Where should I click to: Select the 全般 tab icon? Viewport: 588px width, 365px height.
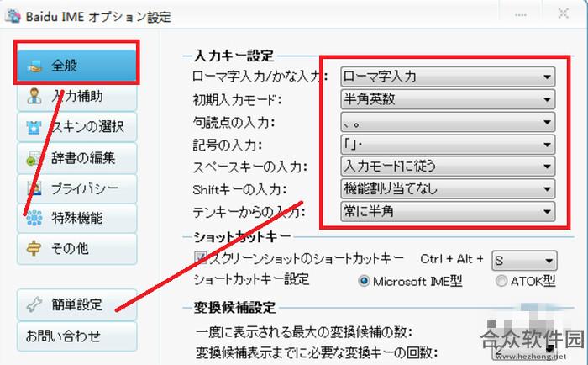34,66
